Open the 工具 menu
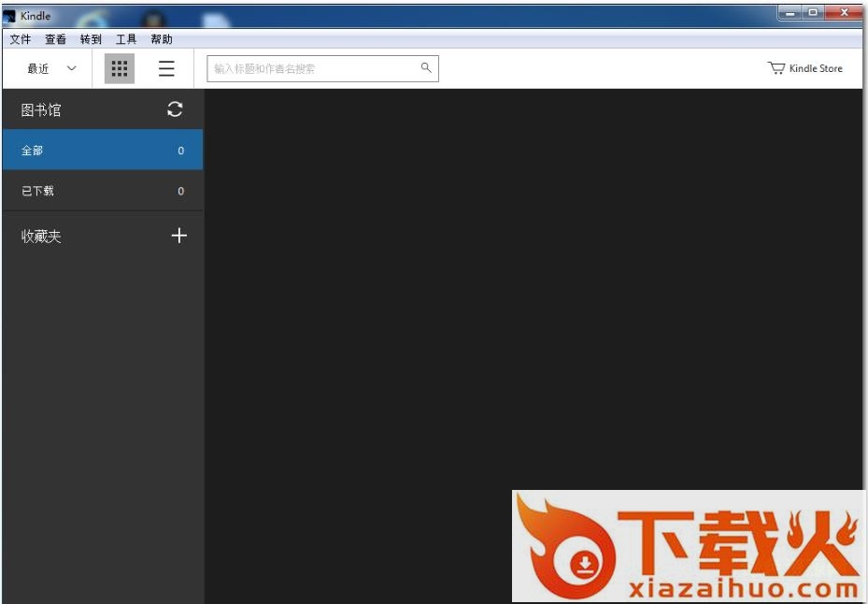Image resolution: width=868 pixels, height=604 pixels. tap(126, 39)
